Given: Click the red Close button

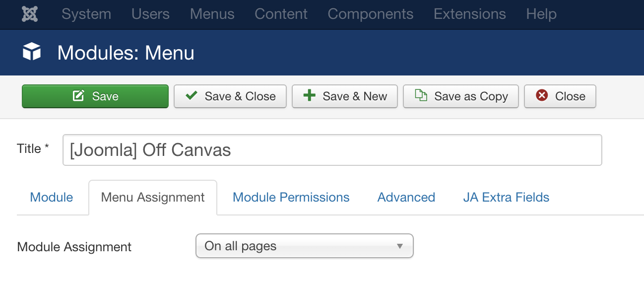Looking at the screenshot, I should click(x=560, y=96).
